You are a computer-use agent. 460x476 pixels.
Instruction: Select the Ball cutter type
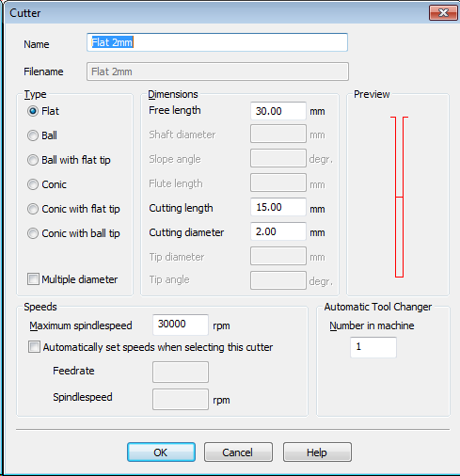33,135
